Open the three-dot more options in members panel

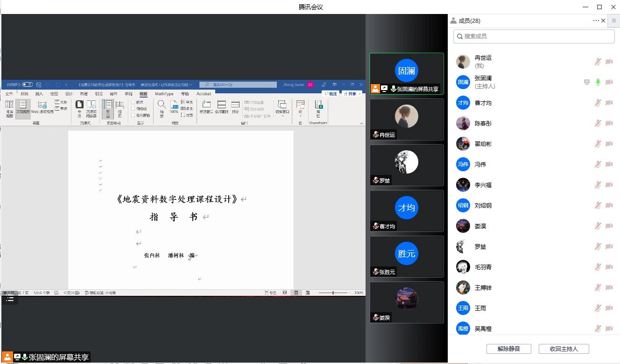(x=596, y=21)
